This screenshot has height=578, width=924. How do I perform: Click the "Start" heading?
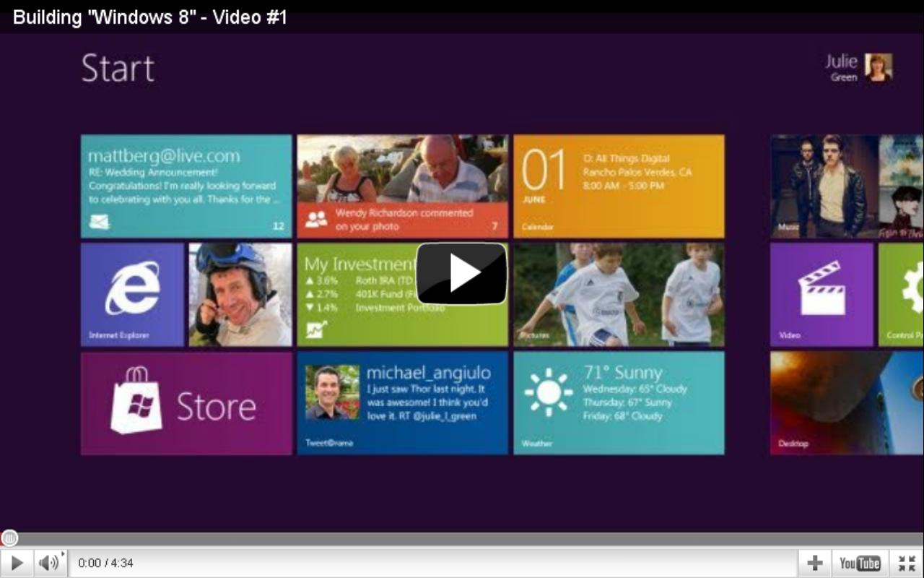(x=118, y=69)
